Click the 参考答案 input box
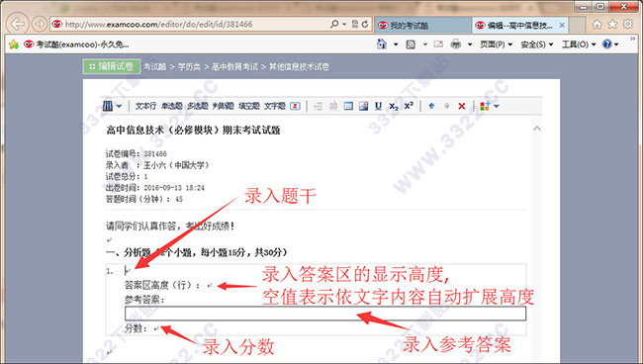 (x=325, y=314)
